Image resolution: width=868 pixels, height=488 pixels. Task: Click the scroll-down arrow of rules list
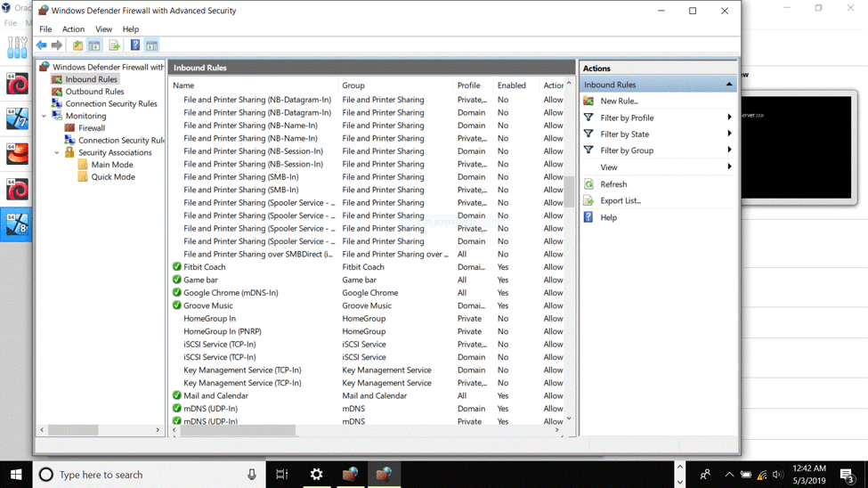(569, 419)
